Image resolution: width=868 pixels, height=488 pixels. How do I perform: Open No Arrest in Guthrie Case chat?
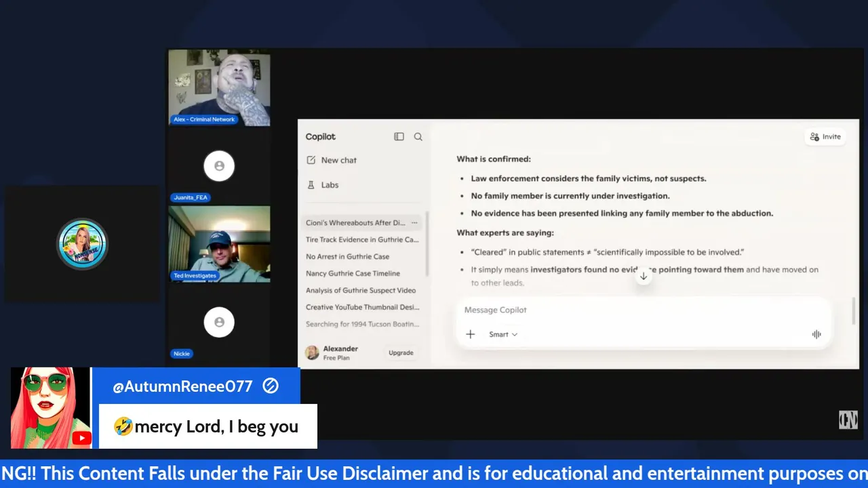(347, 256)
